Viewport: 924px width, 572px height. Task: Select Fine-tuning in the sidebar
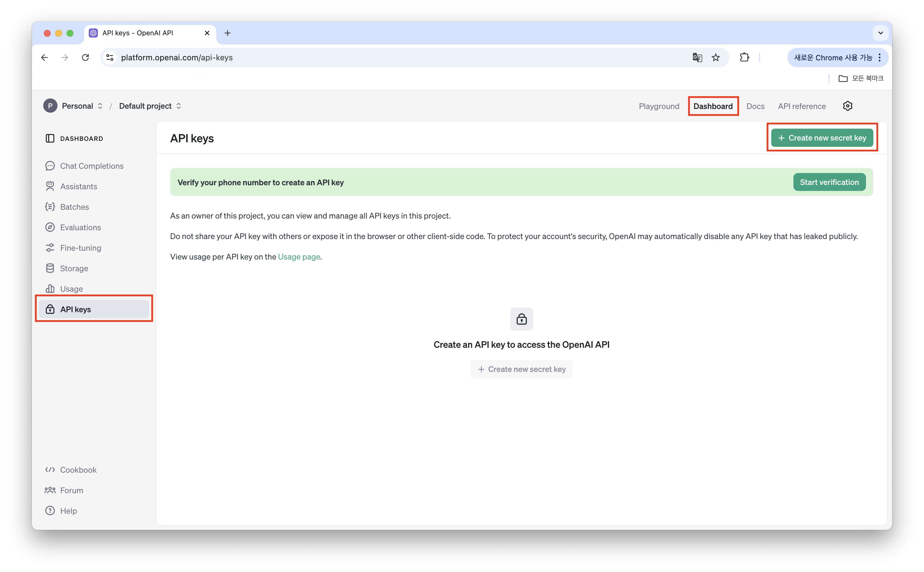tap(80, 248)
